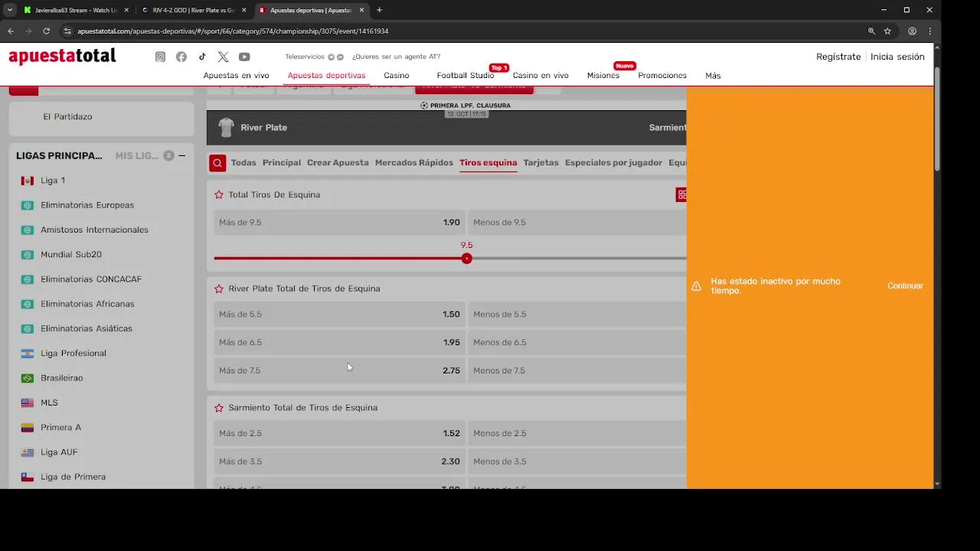Favorite Sarmiento Total de Tiros market
The width and height of the screenshot is (980, 551).
coord(219,408)
